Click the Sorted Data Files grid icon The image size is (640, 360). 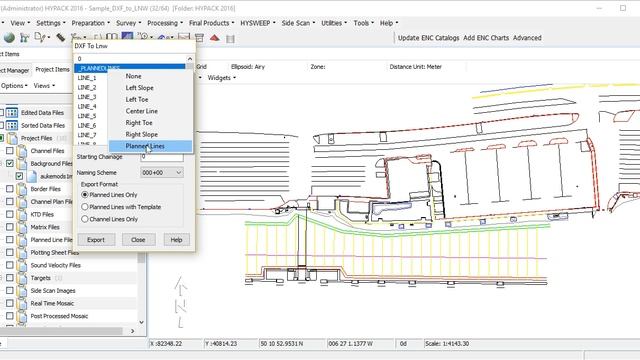tap(12, 125)
